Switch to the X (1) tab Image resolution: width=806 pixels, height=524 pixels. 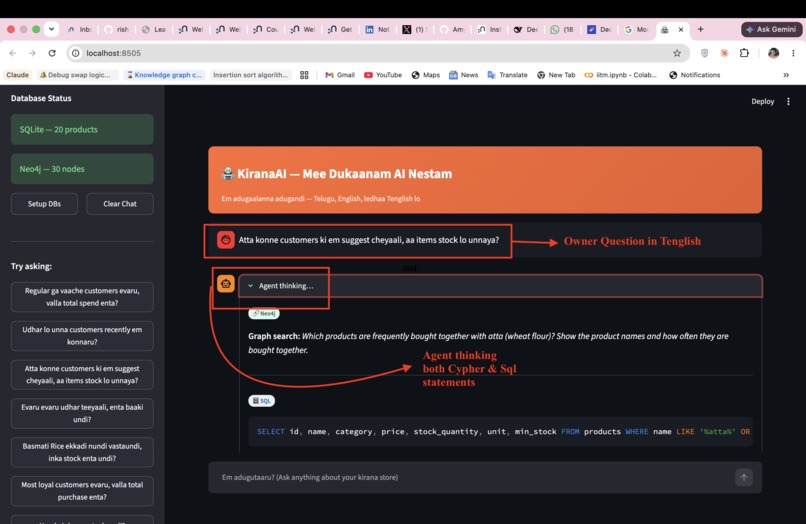pyautogui.click(x=414, y=29)
